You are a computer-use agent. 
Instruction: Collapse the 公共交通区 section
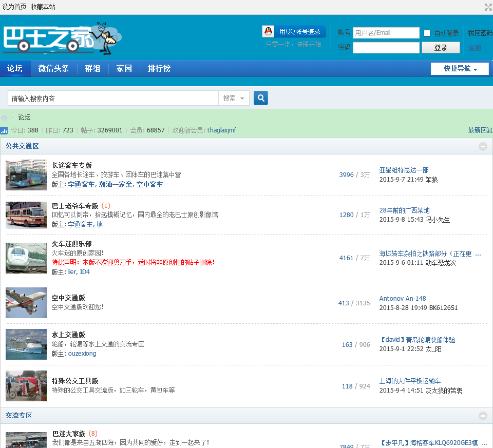pos(483,146)
